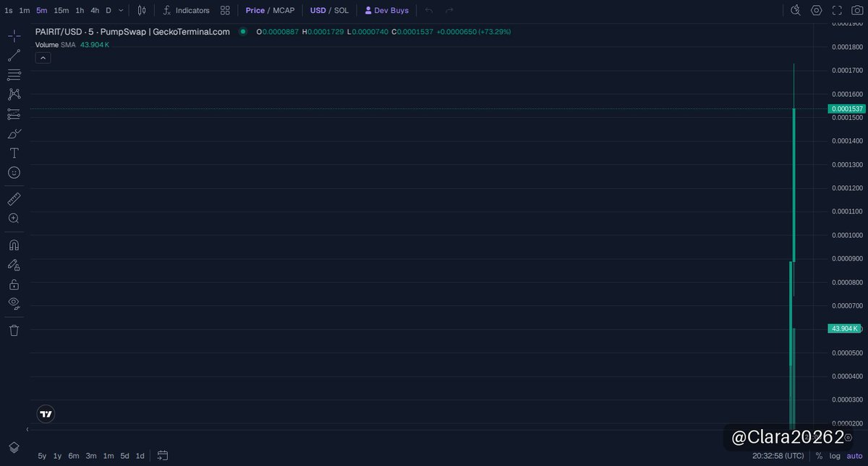Select the chart patterns tool
The width and height of the screenshot is (868, 466).
click(x=14, y=94)
